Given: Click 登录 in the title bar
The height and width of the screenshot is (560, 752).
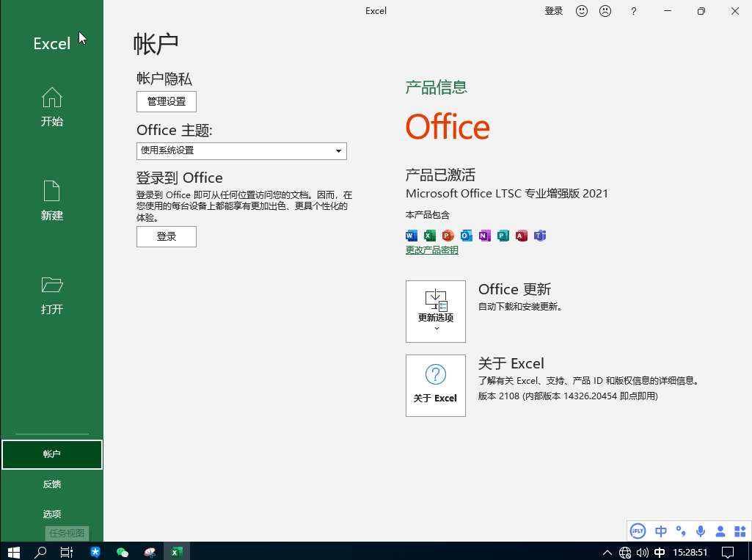Looking at the screenshot, I should pyautogui.click(x=553, y=11).
